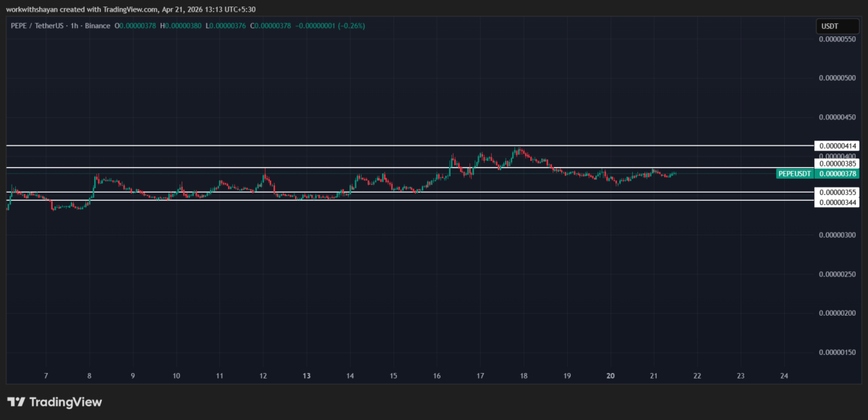Click date 7 on the time axis
Screen dimensions: 868x420
coord(46,376)
